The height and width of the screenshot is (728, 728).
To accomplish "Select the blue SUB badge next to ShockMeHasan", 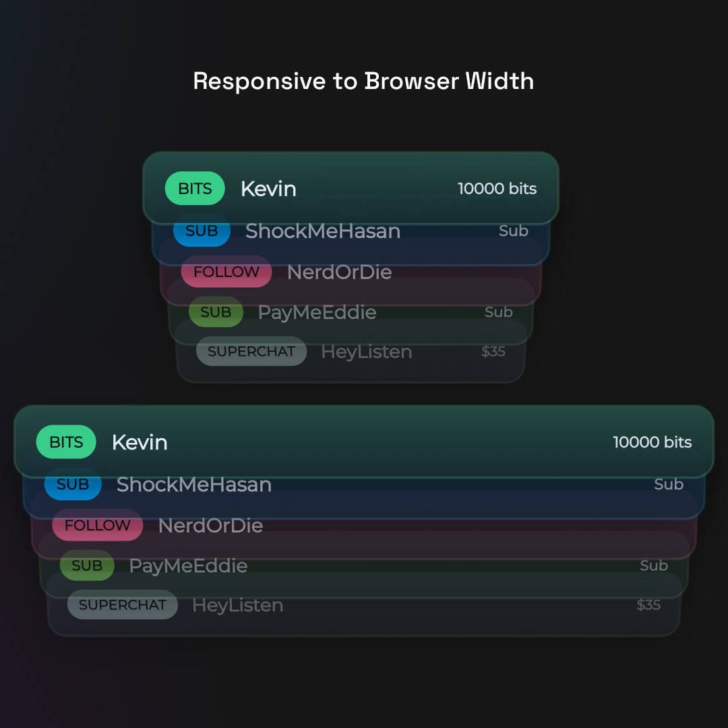I will point(202,231).
